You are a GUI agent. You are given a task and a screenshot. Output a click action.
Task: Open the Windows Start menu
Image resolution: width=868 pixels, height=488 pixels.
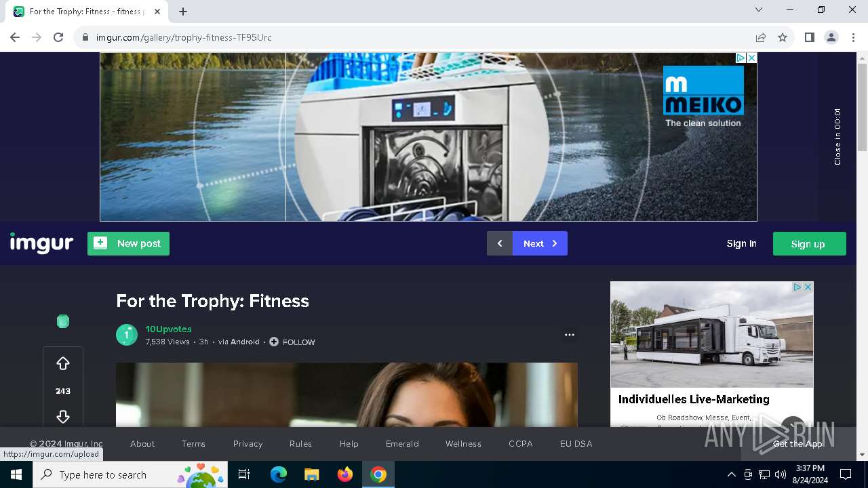tap(16, 474)
